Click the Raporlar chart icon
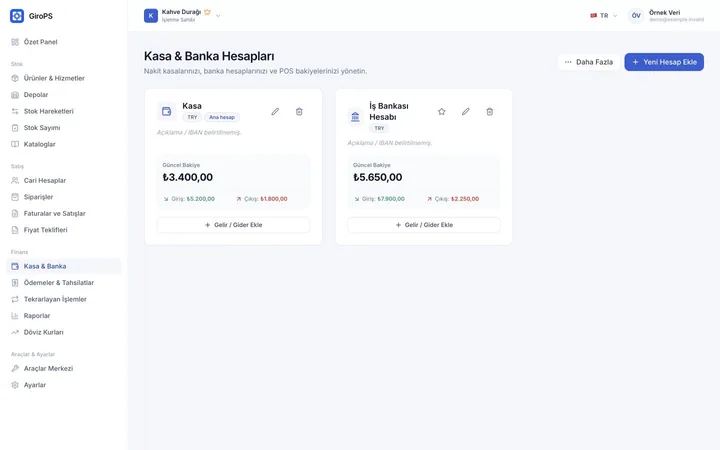The height and width of the screenshot is (450, 720). tap(15, 316)
